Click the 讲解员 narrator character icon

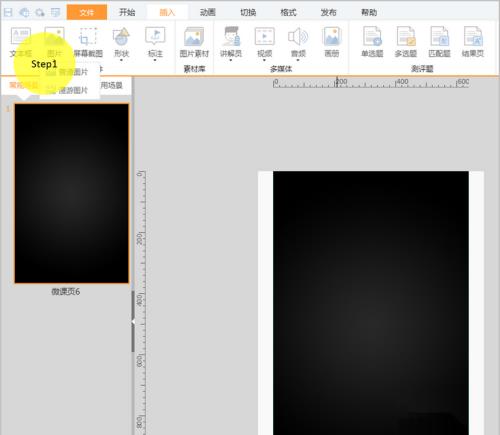tap(231, 37)
